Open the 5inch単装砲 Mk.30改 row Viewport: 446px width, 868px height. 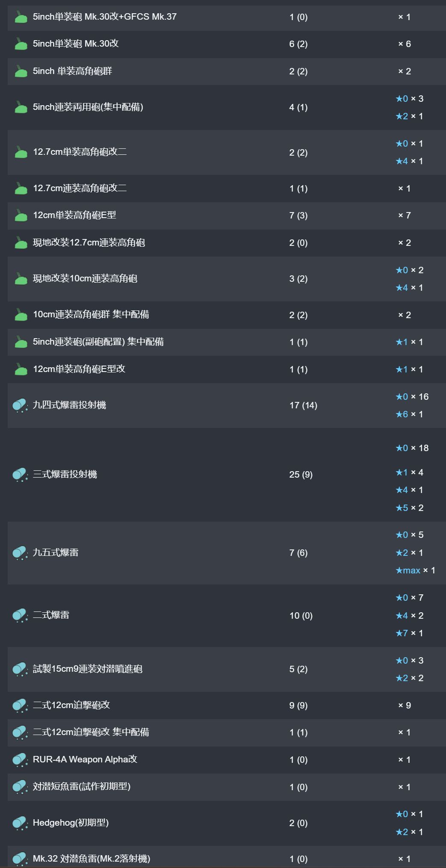pyautogui.click(x=227, y=44)
